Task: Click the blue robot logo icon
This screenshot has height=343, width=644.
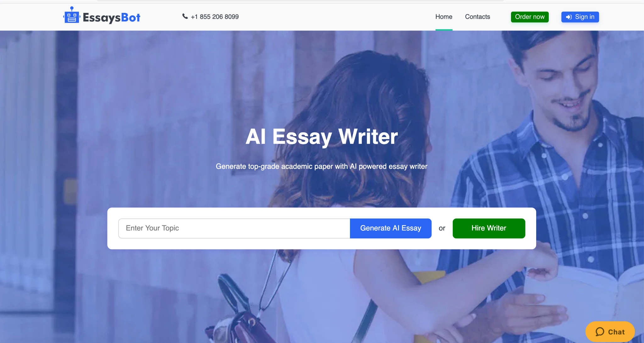Action: [x=72, y=15]
